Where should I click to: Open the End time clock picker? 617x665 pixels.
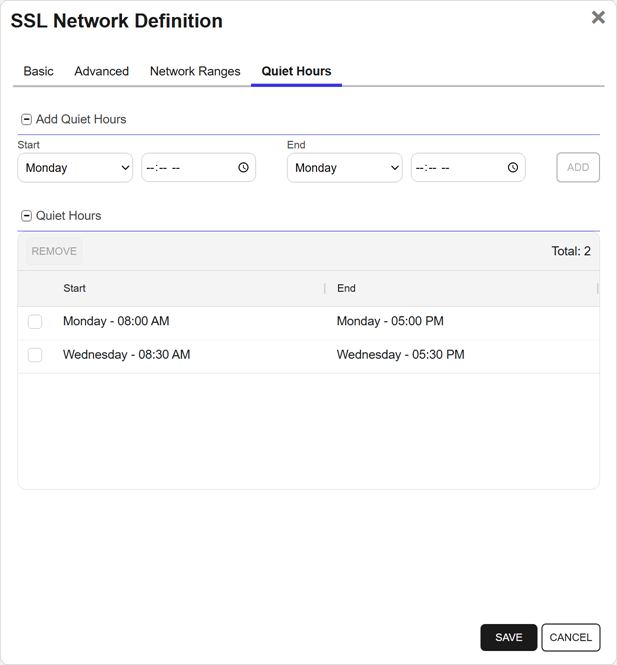point(513,168)
